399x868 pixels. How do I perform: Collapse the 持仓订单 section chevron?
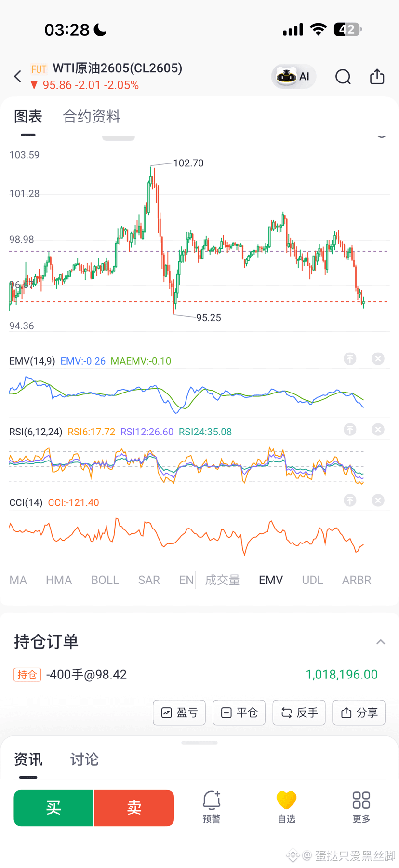click(x=381, y=642)
